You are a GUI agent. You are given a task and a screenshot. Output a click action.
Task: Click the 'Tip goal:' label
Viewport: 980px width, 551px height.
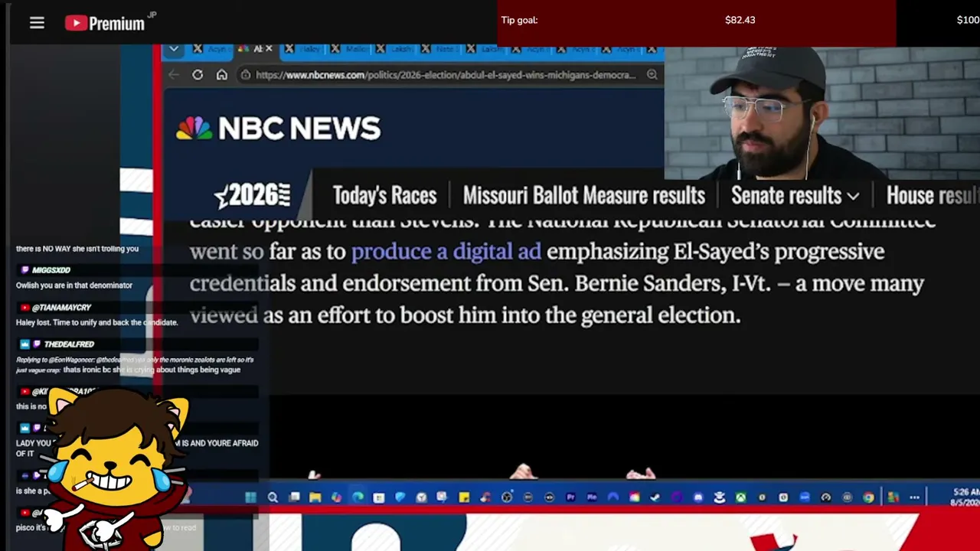coord(519,20)
